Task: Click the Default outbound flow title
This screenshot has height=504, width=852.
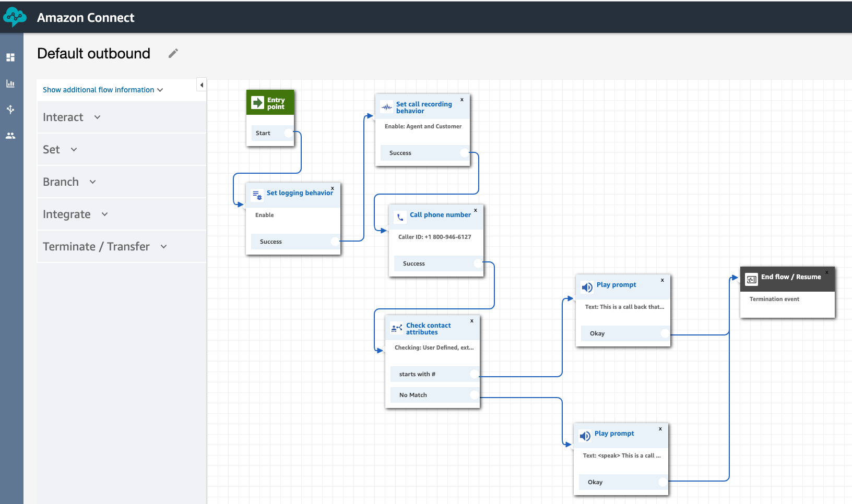Action: pos(94,53)
